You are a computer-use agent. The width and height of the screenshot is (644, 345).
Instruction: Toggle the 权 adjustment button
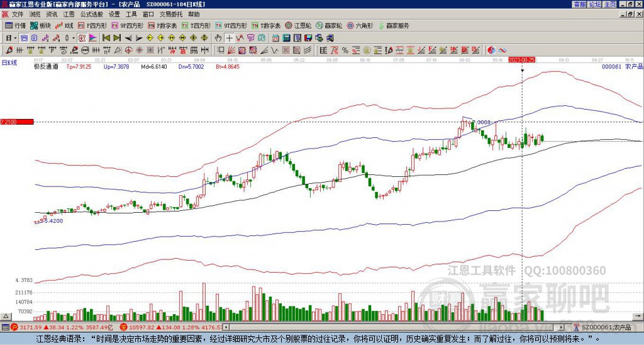(x=82, y=38)
